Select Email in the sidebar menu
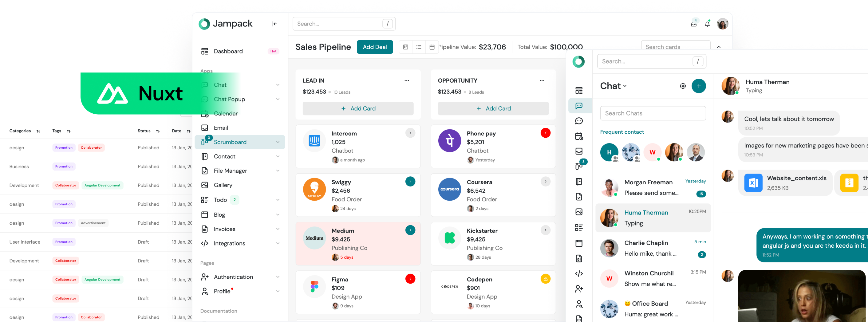 coord(221,128)
